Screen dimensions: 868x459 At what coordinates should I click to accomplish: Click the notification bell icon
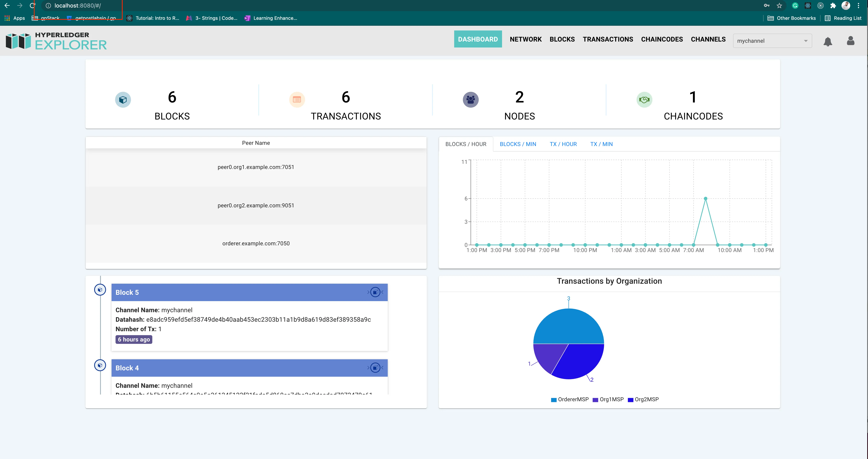point(828,42)
